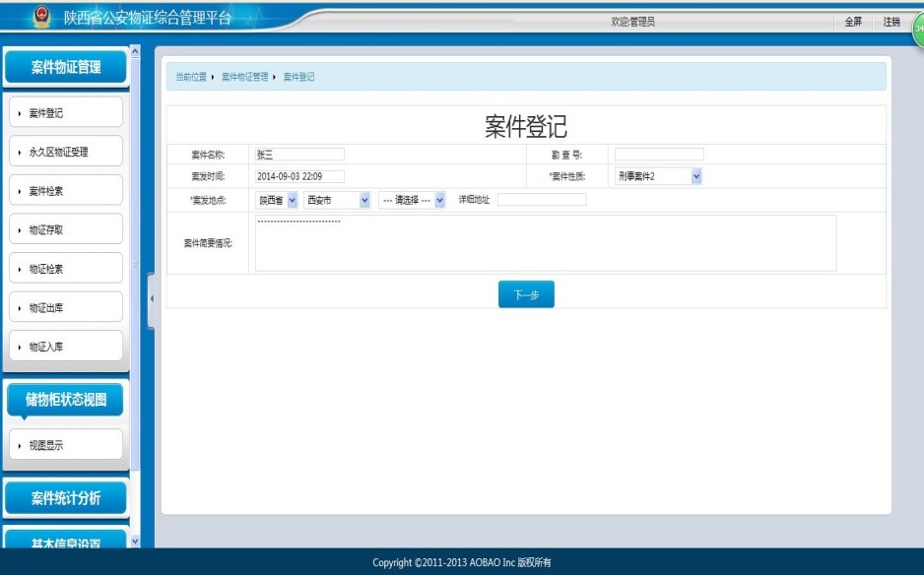Open 视图显示 under 储物柜状态视图
The width and height of the screenshot is (924, 575).
click(66, 445)
